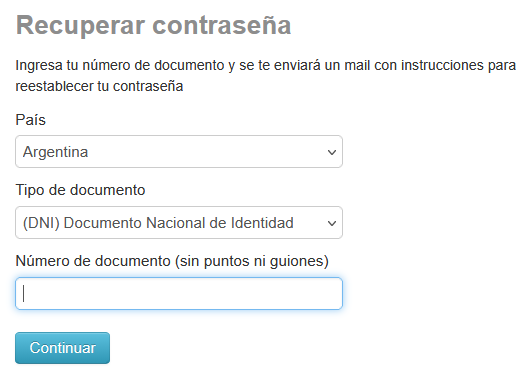Image resolution: width=530 pixels, height=374 pixels.
Task: Click the word Recuperar in the heading
Action: click(81, 26)
